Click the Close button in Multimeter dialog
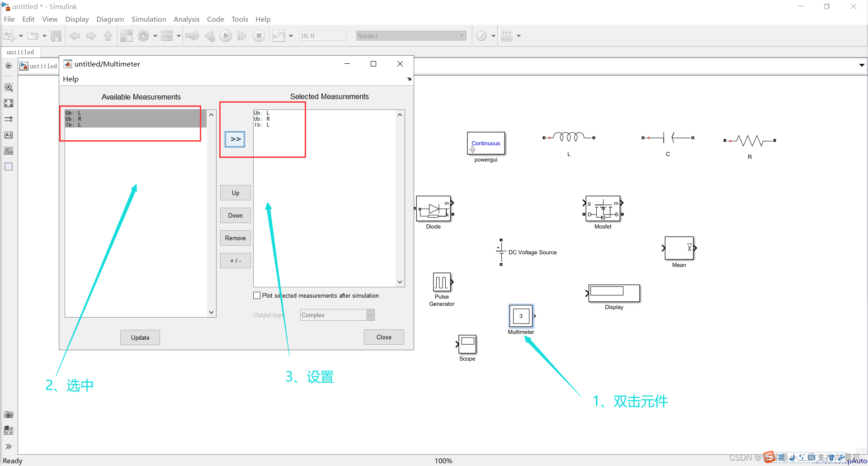868x466 pixels. pos(384,337)
